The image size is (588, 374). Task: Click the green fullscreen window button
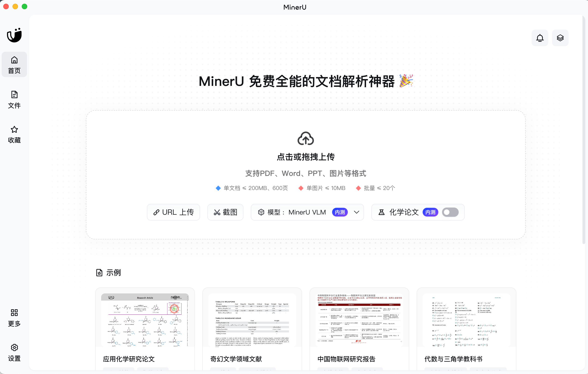click(x=24, y=7)
